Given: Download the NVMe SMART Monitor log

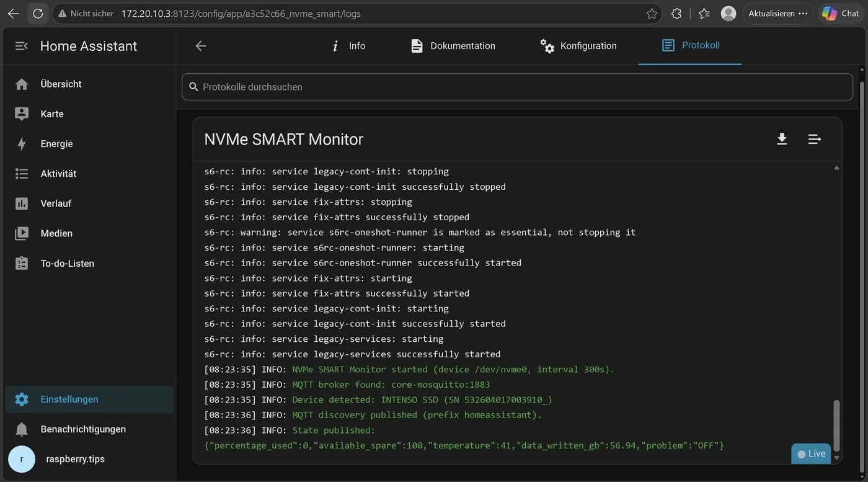Looking at the screenshot, I should point(782,139).
